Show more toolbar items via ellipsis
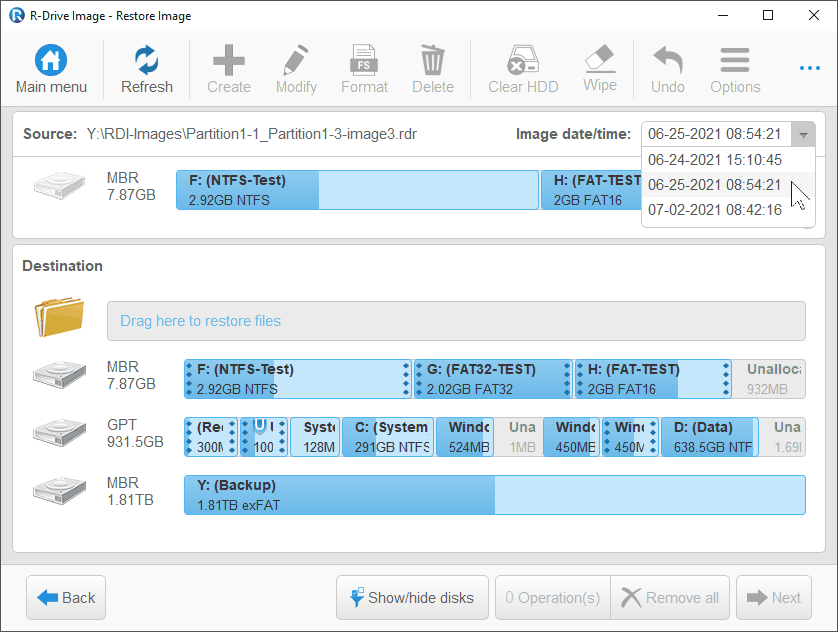Viewport: 838px width, 632px height. coord(810,68)
